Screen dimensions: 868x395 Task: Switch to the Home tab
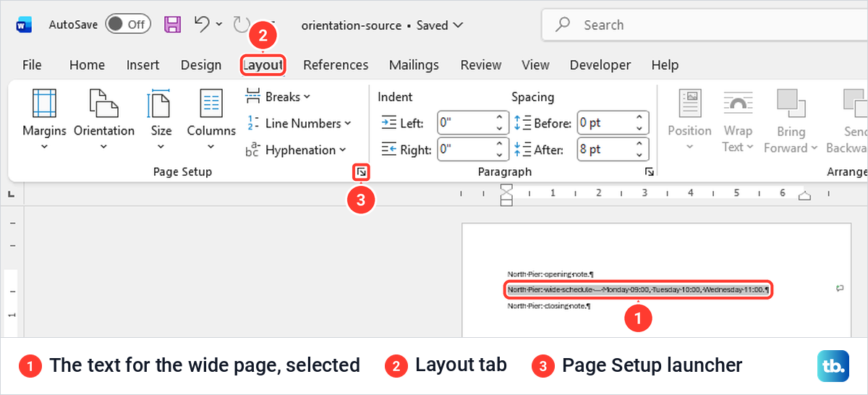click(x=87, y=64)
